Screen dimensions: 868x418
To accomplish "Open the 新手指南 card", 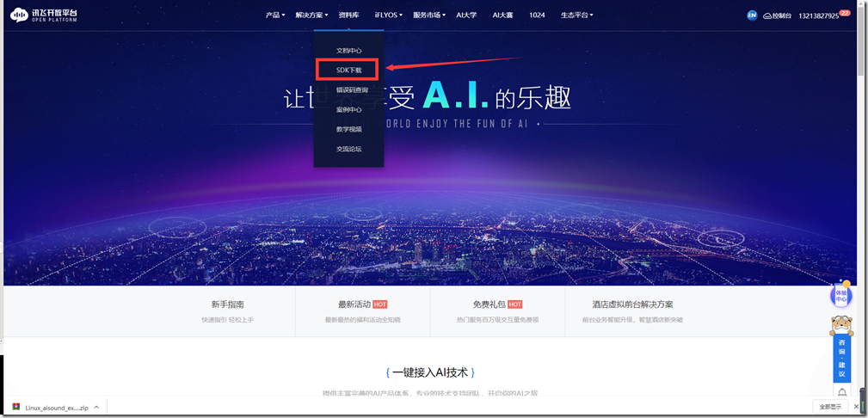I will click(x=227, y=311).
